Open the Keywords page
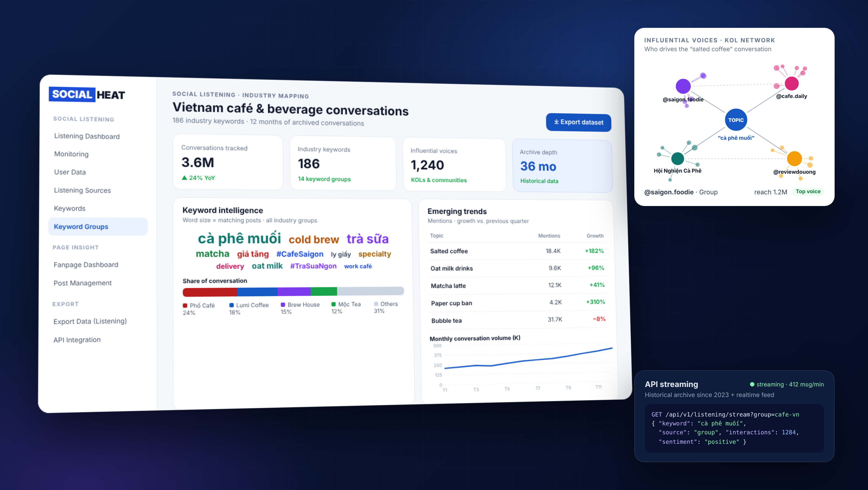 coord(70,209)
